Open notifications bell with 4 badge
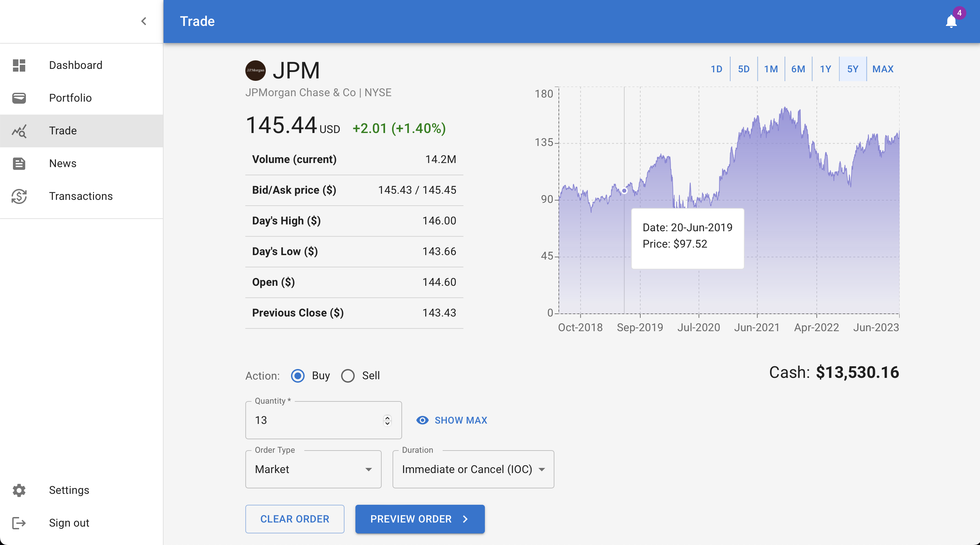Viewport: 980px width, 545px height. click(951, 21)
